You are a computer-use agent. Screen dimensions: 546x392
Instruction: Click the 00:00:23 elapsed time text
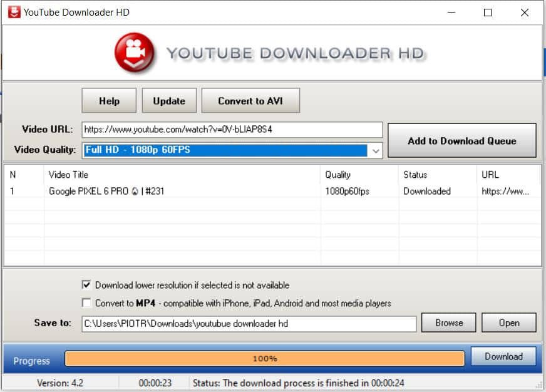click(x=155, y=383)
